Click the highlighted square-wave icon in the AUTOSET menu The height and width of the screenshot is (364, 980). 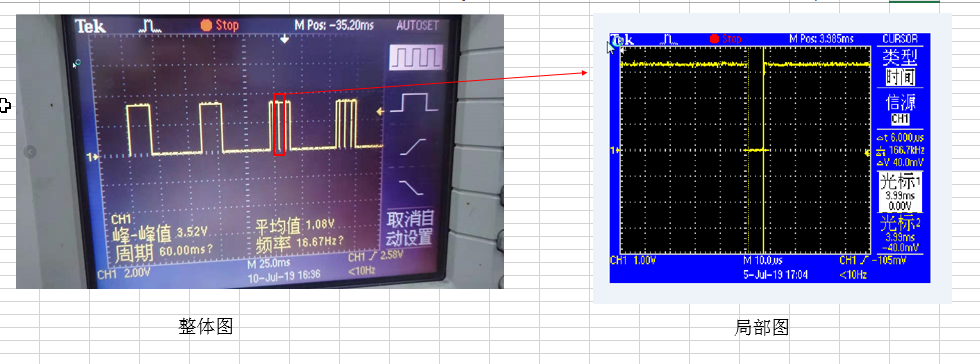tap(416, 58)
